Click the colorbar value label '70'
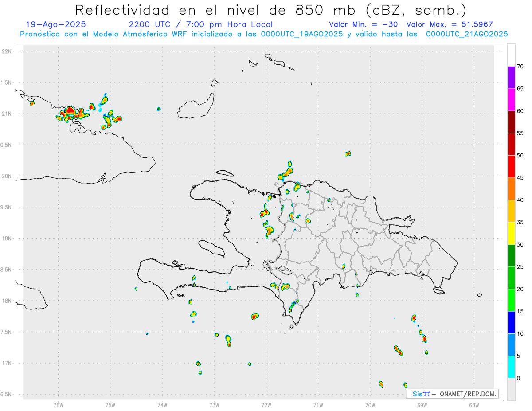The image size is (532, 411). [x=520, y=67]
